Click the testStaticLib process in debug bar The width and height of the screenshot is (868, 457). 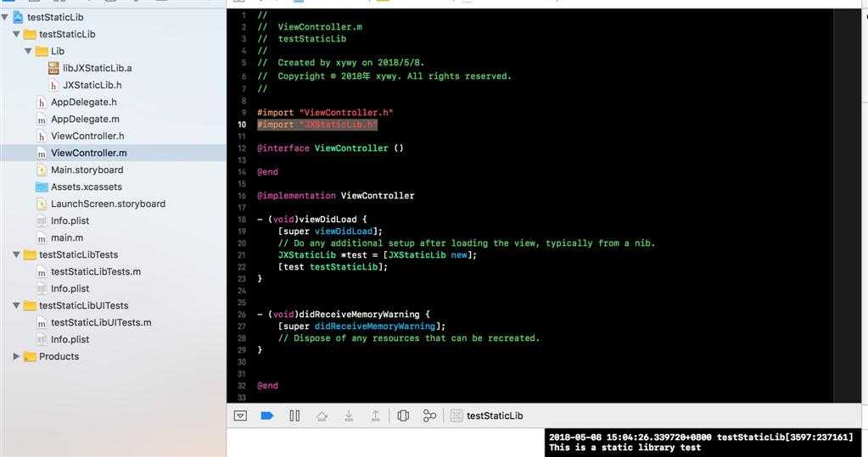point(487,415)
